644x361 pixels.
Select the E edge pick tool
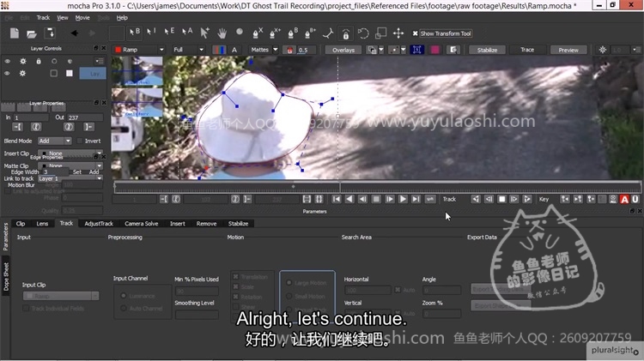point(169,32)
